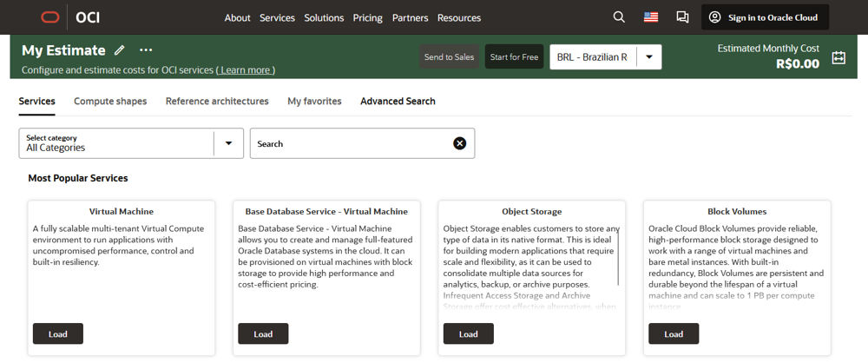Open the Reference architectures tab
The height and width of the screenshot is (363, 868).
217,102
